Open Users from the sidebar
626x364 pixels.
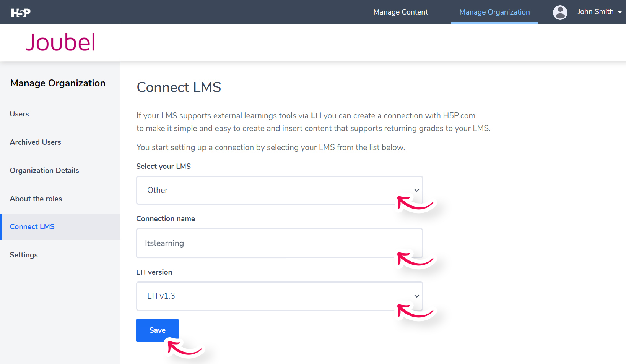point(19,114)
